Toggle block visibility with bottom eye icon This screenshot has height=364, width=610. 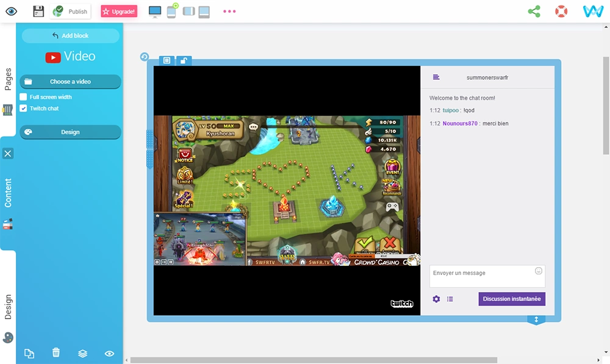click(109, 353)
